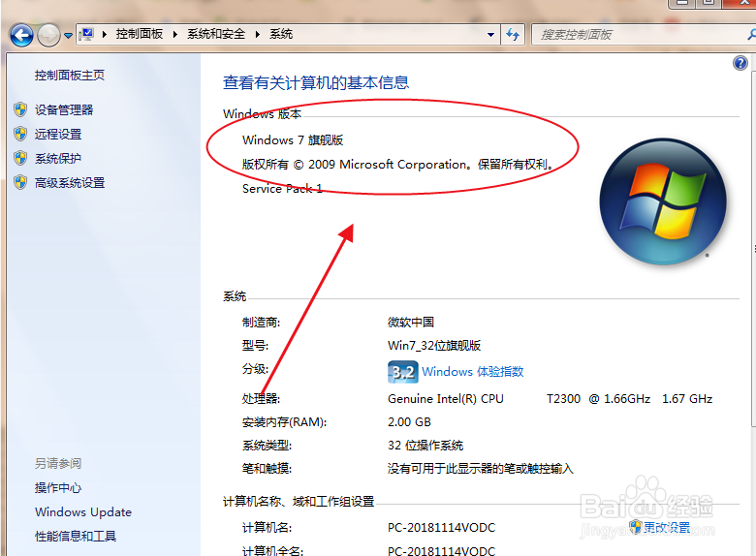756x556 pixels.
Task: Open help via blue question mark icon
Action: pos(740,63)
